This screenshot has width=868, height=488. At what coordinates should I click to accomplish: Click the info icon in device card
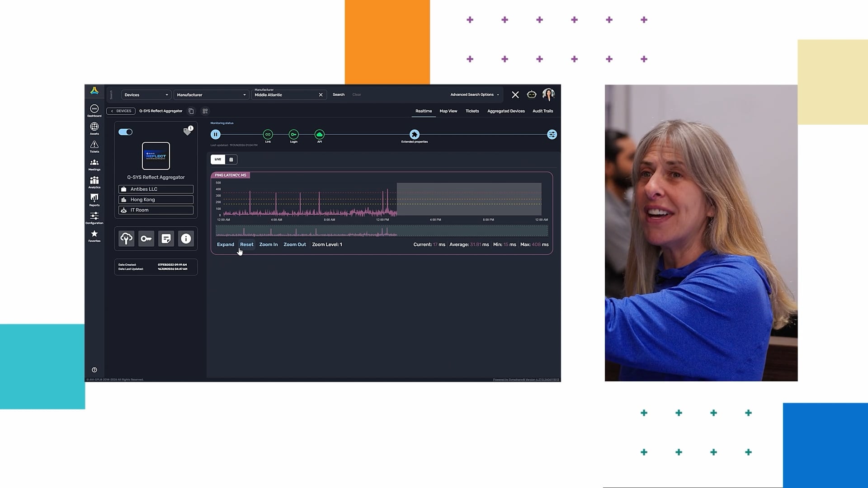186,239
